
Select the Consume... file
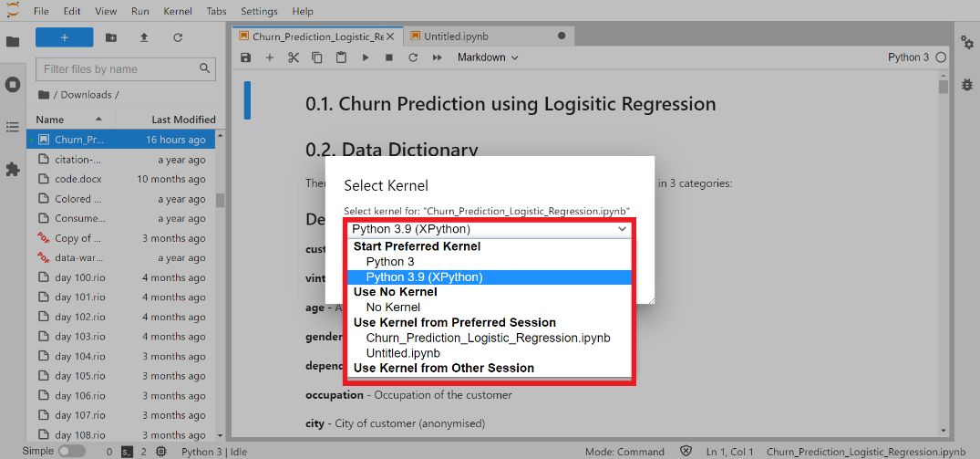[120, 218]
